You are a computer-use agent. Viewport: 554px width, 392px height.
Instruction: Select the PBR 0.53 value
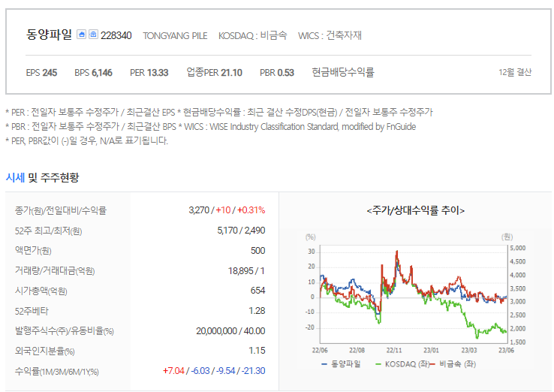[x=277, y=73]
